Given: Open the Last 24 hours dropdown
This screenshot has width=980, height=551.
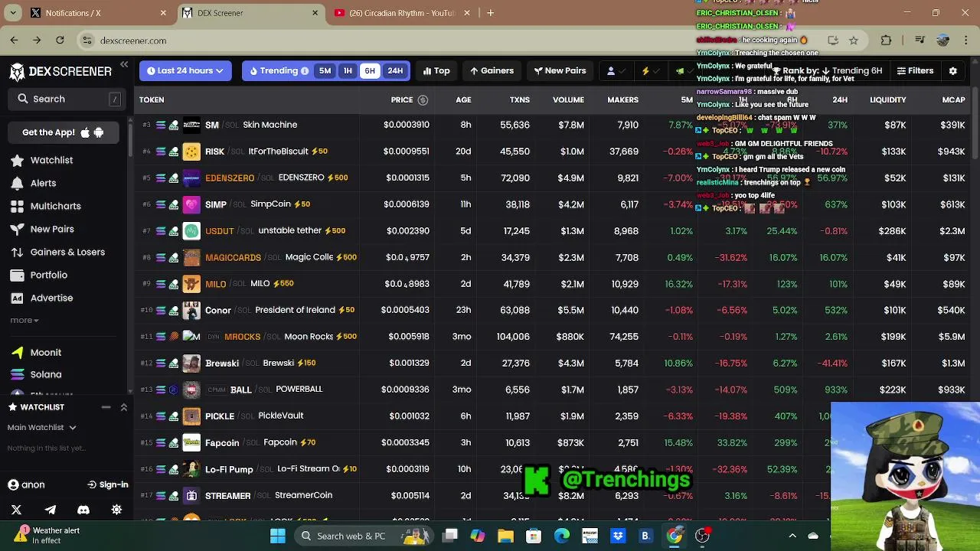Looking at the screenshot, I should 185,70.
